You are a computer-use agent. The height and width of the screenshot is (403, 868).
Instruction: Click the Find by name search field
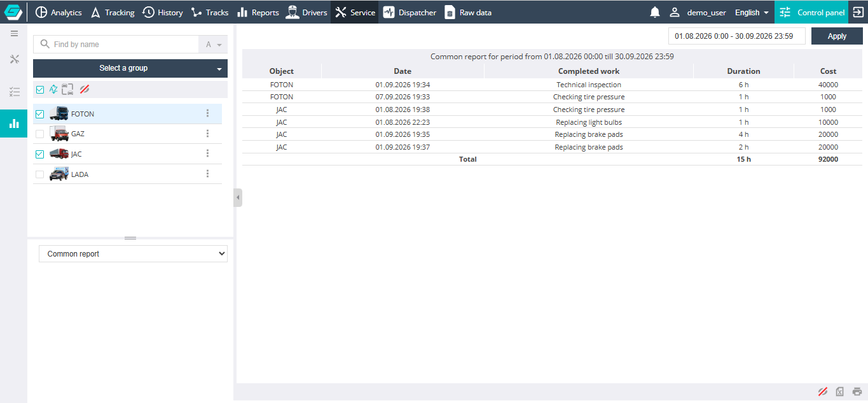tap(116, 45)
